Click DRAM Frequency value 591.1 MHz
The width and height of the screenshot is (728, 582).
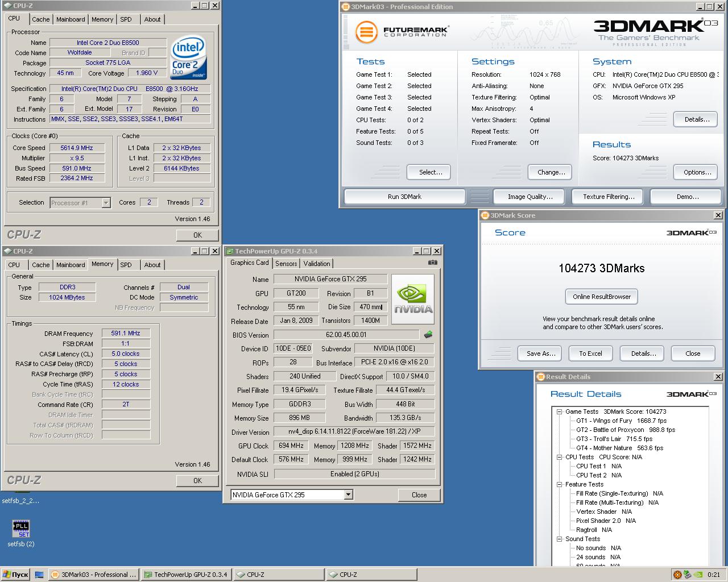click(x=126, y=334)
